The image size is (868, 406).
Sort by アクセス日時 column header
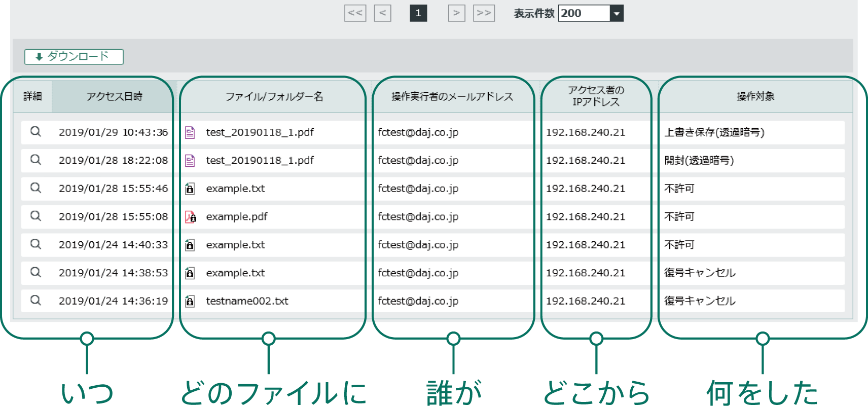[x=114, y=96]
